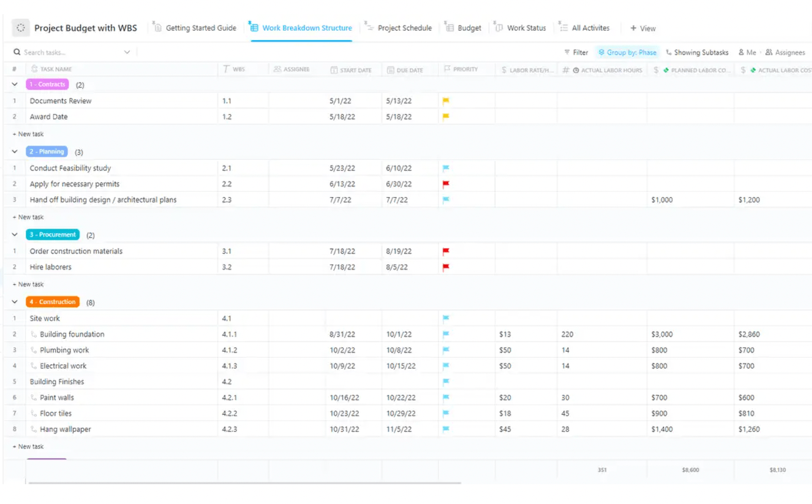The height and width of the screenshot is (504, 812).
Task: Click subtask icon beside Hang wallpaper
Action: point(34,430)
